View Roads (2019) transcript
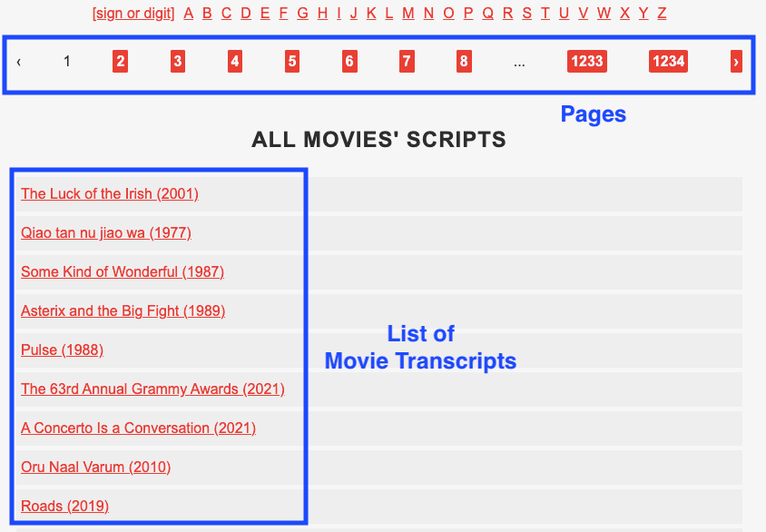766x532 pixels. (64, 506)
